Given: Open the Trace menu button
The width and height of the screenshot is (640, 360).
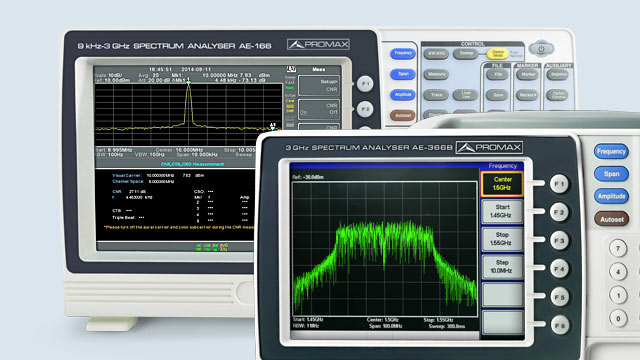Looking at the screenshot, I should tap(436, 95).
